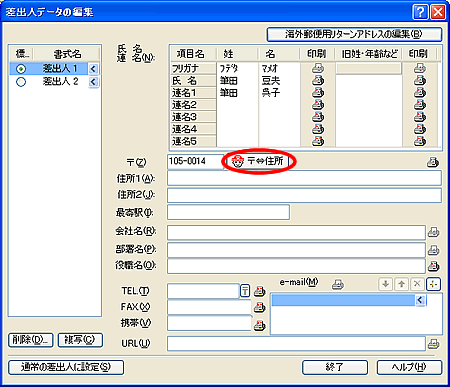
Task: Open 海外郵便用リターンアドレスの編集 button
Action: (x=354, y=34)
